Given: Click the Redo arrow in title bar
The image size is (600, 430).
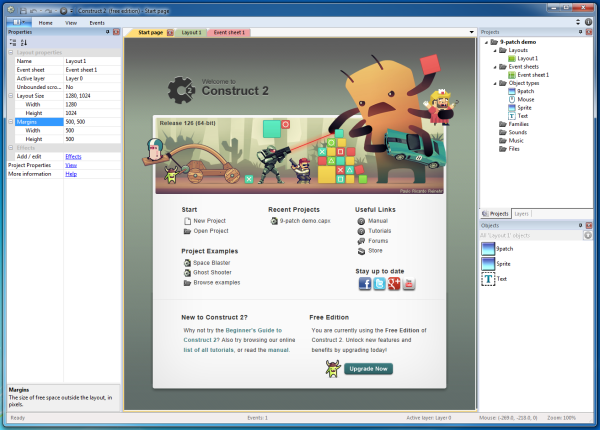Looking at the screenshot, I should click(x=48, y=11).
